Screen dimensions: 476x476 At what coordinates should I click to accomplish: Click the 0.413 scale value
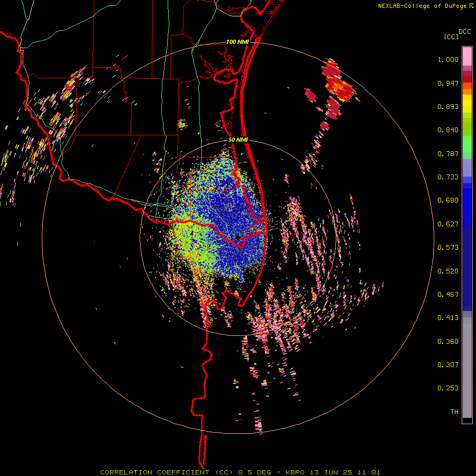(x=448, y=318)
